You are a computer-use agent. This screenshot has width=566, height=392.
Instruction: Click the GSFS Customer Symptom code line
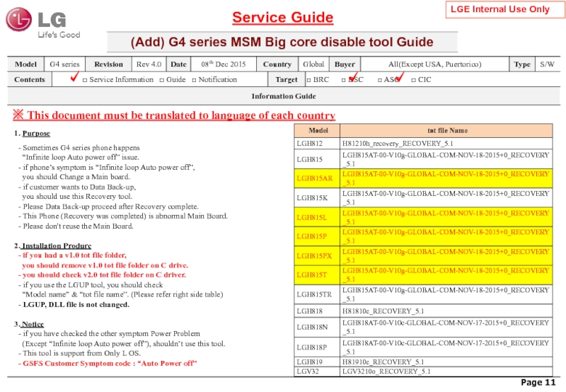pyautogui.click(x=108, y=364)
